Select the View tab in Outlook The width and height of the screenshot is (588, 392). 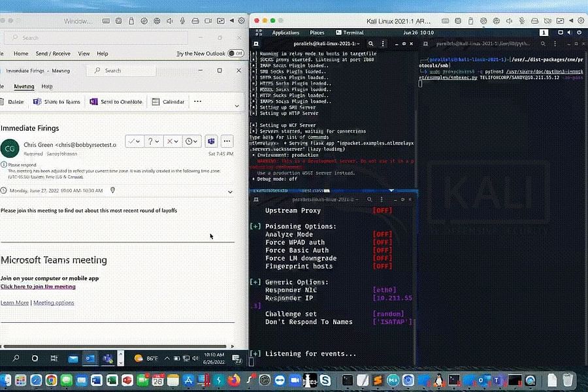84,52
